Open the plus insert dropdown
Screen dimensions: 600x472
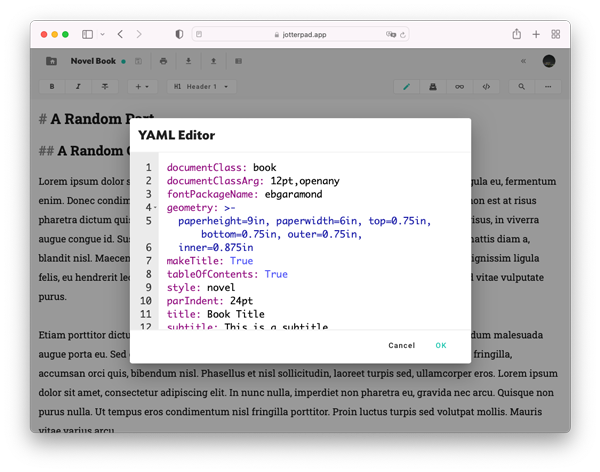(x=142, y=87)
